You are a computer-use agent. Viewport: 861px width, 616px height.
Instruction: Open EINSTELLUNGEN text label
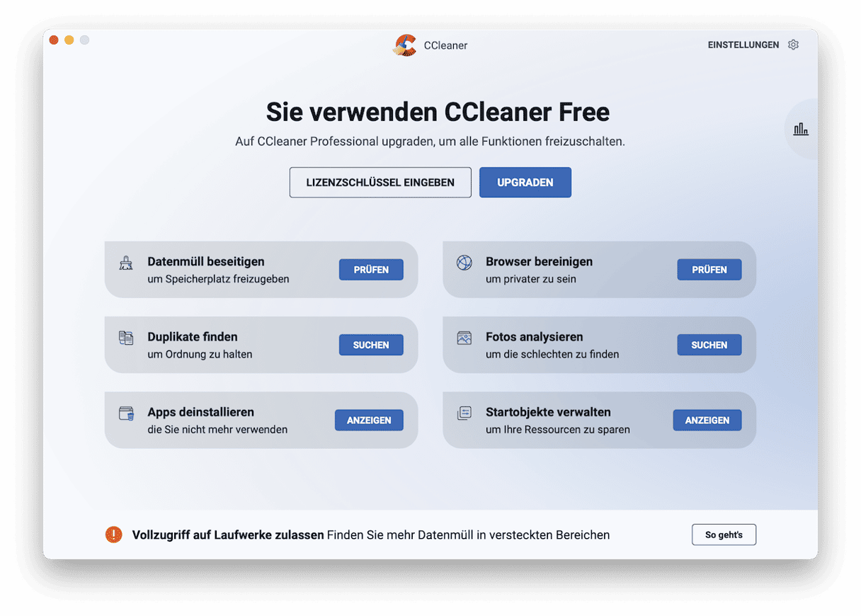point(743,45)
